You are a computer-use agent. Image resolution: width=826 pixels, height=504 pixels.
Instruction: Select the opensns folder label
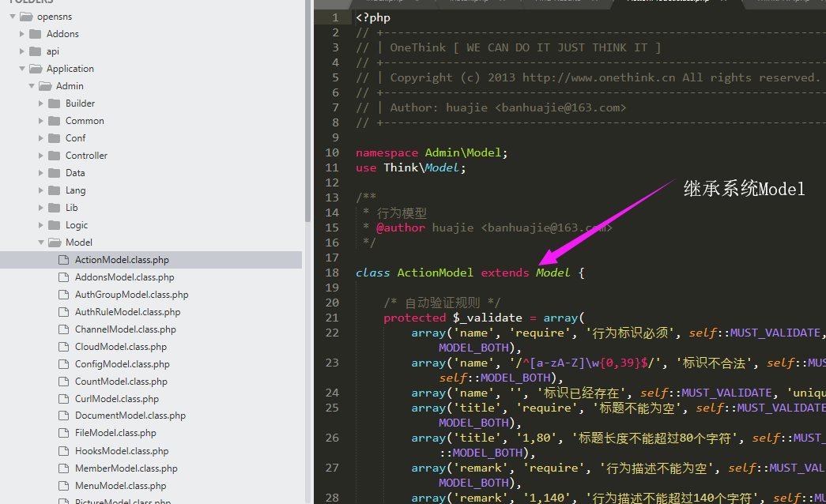click(x=55, y=17)
